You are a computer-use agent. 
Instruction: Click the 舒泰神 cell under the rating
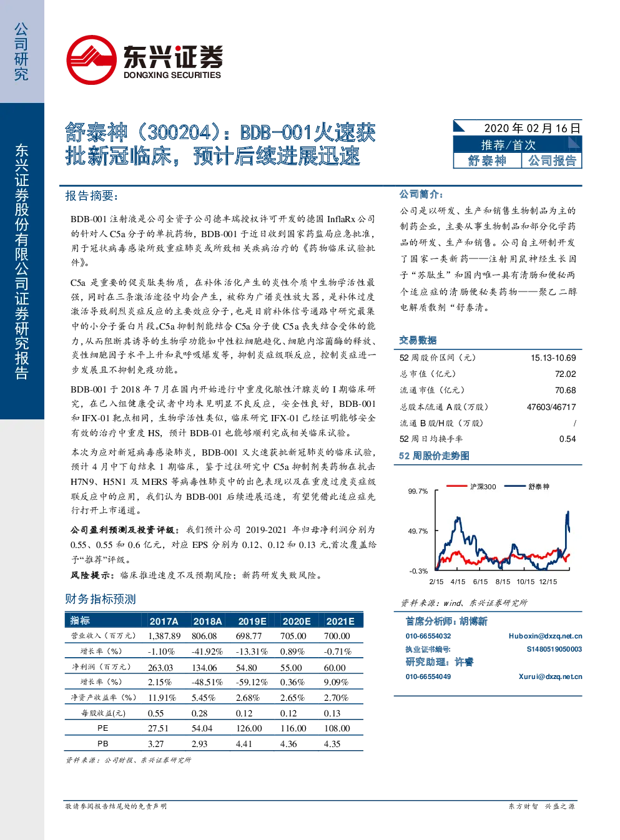pos(487,160)
